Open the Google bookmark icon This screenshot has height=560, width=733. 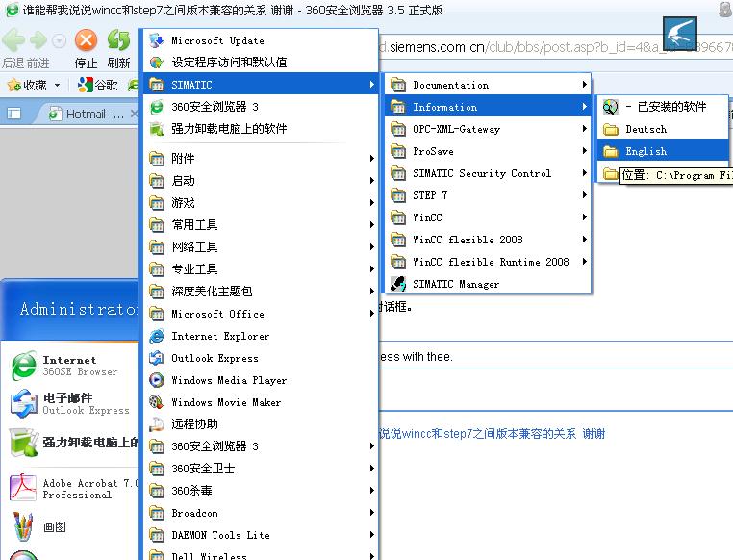pyautogui.click(x=85, y=85)
